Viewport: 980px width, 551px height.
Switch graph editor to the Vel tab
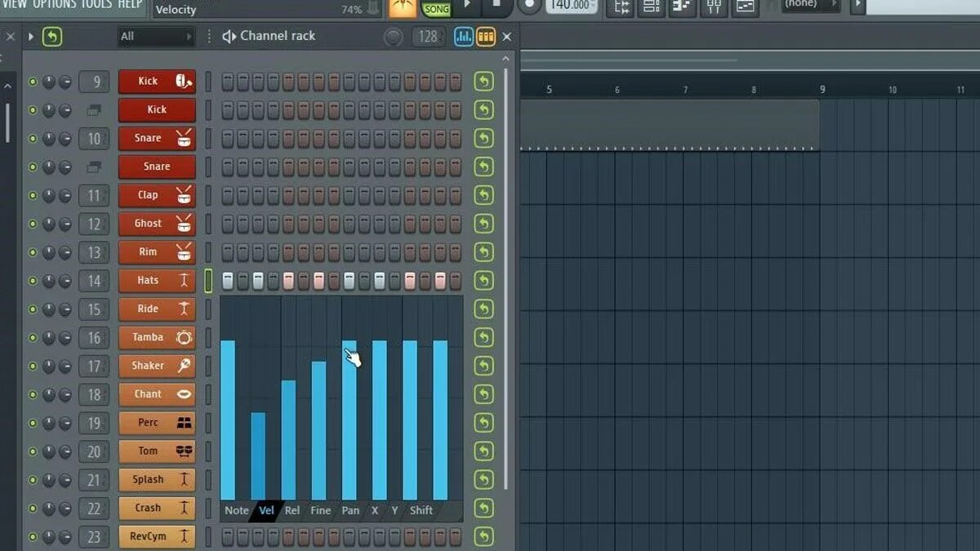tap(266, 510)
